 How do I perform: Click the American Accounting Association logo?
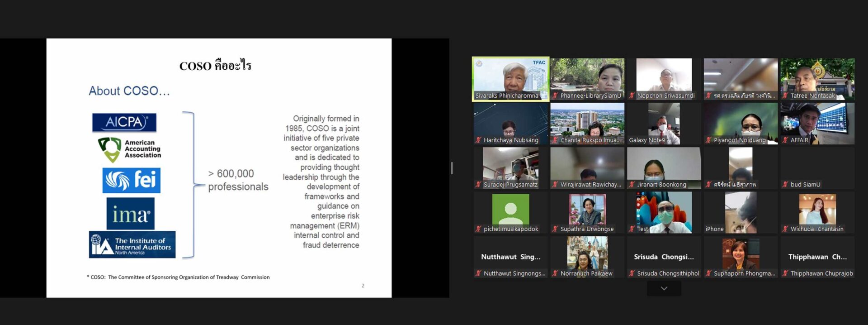point(130,149)
